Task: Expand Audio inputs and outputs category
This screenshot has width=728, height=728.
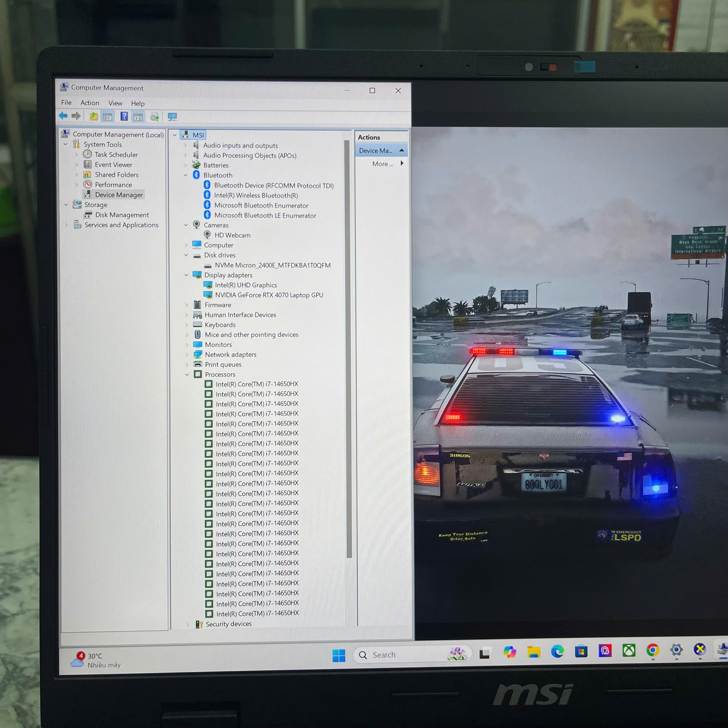Action: point(185,145)
